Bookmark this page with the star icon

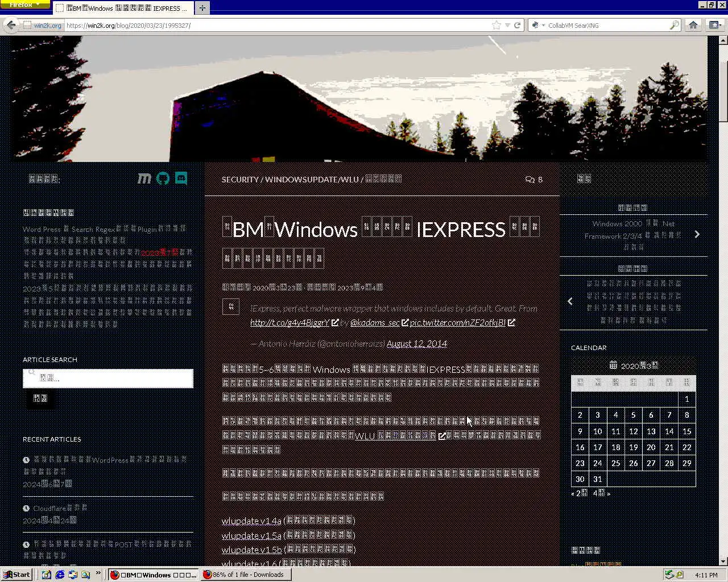[x=496, y=25]
